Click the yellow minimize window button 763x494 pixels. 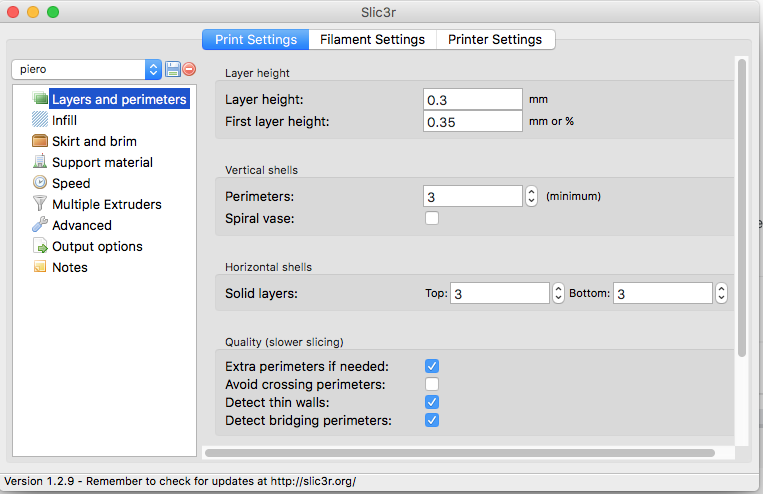[x=33, y=12]
